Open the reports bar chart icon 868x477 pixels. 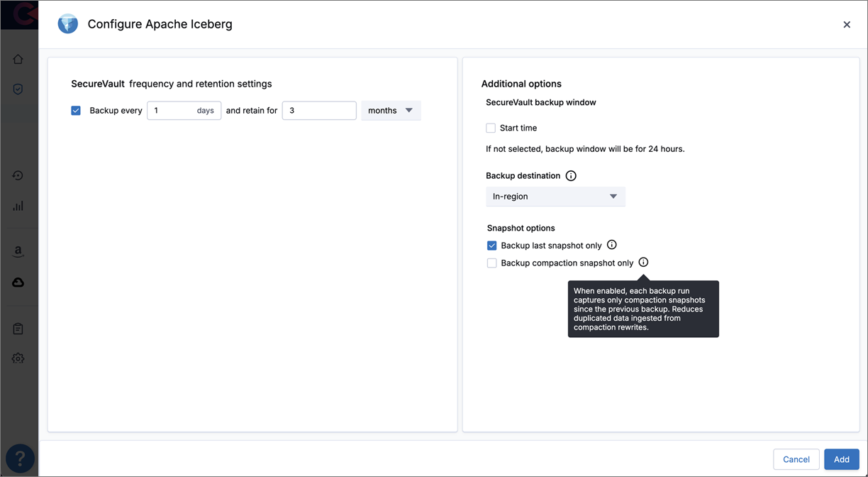coord(18,206)
